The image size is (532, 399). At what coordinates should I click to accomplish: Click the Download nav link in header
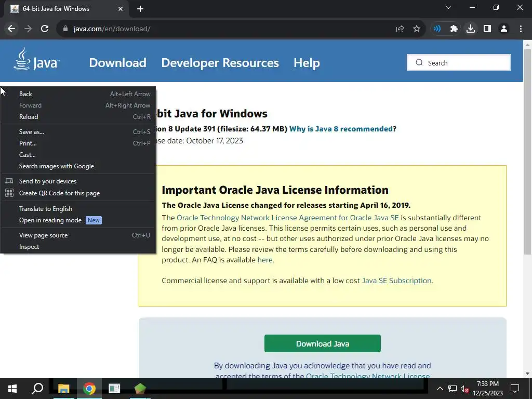pyautogui.click(x=118, y=63)
